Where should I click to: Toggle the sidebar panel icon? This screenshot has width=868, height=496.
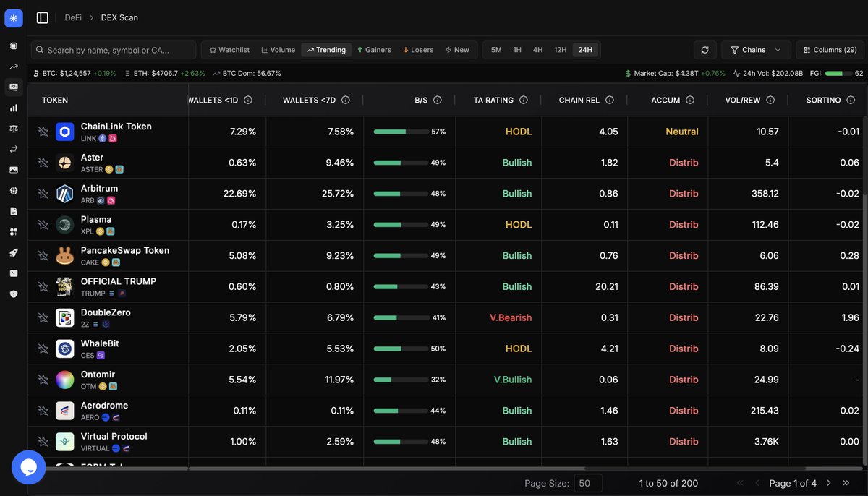(x=43, y=17)
